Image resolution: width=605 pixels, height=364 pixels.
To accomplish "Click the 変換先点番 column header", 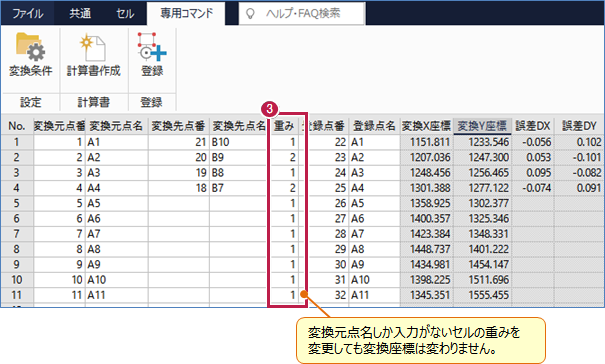I will (179, 126).
